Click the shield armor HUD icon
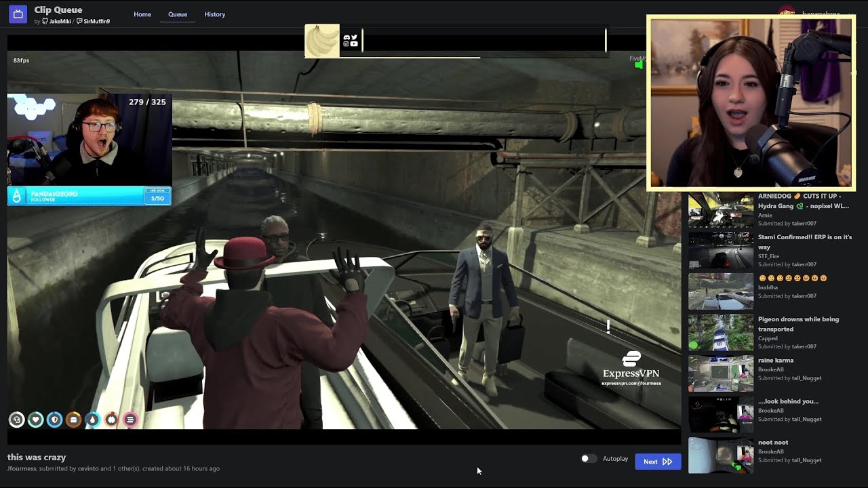 coord(55,420)
